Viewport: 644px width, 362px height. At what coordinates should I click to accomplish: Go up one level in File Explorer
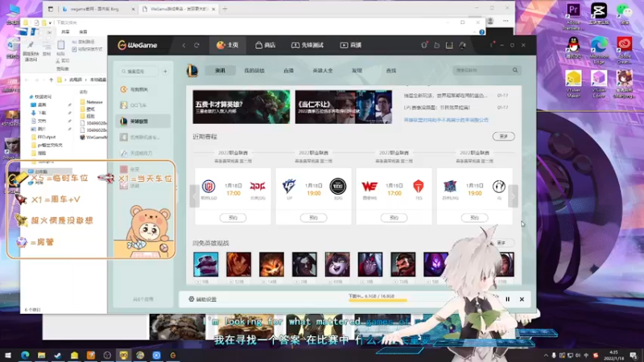[52, 80]
